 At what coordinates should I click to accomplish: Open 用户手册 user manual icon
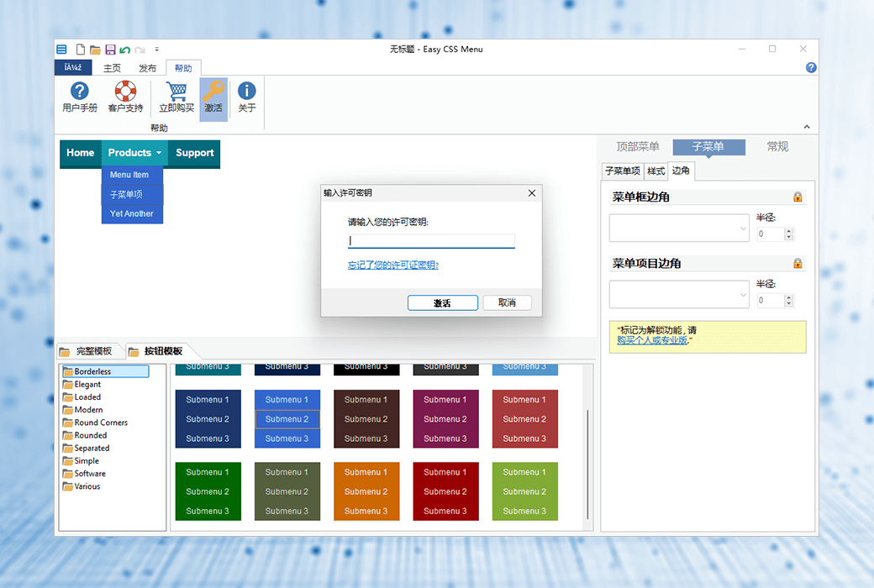click(80, 97)
